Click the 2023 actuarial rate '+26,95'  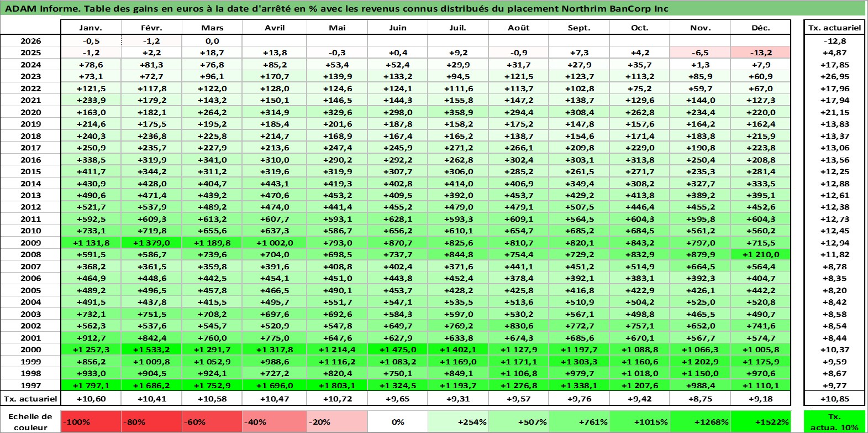point(834,76)
